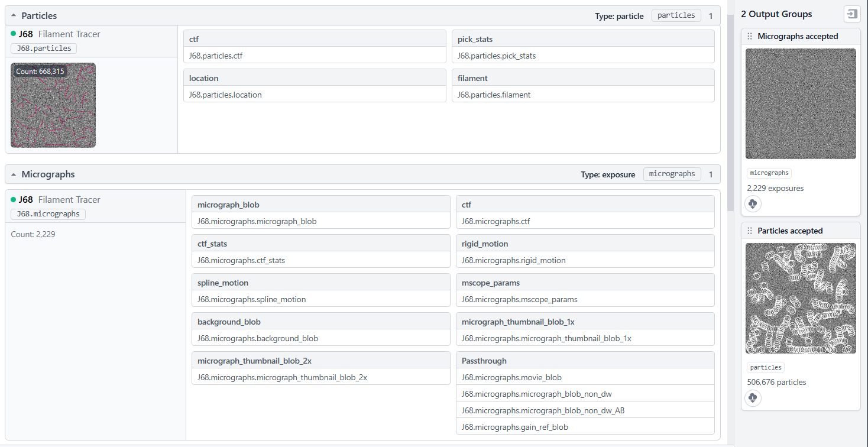Collapse the Micrographs section
Screen dimensions: 868x447
point(14,174)
